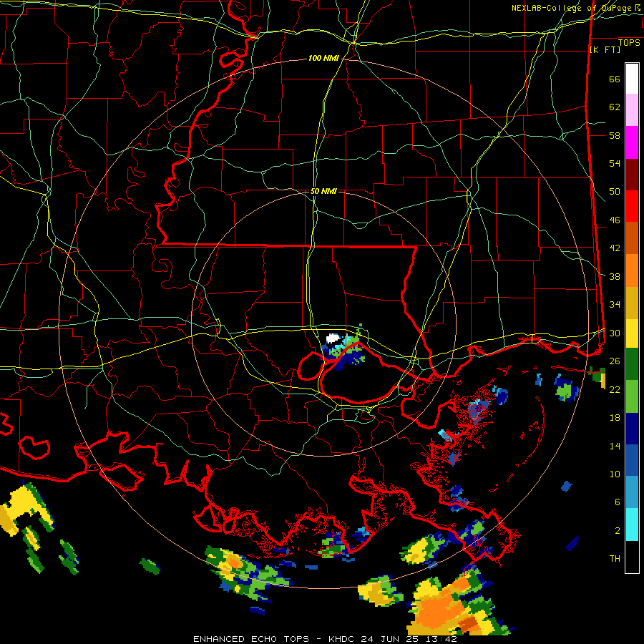This screenshot has height=644, width=644.
Task: Click the legend value 58
Action: coord(615,135)
